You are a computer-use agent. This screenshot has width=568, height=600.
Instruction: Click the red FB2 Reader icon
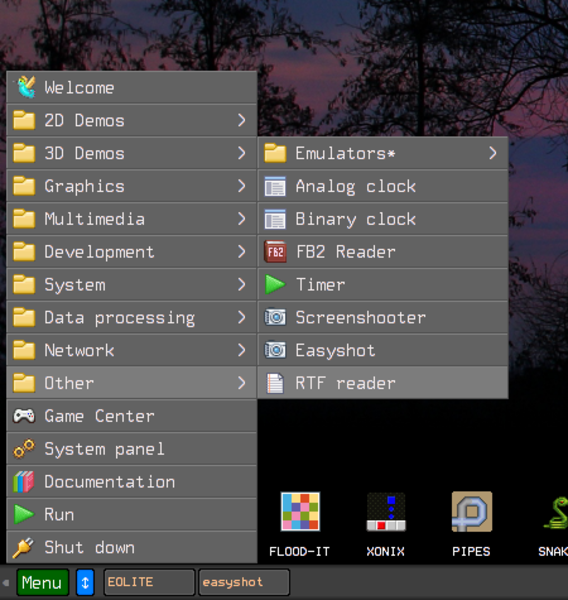(x=275, y=252)
